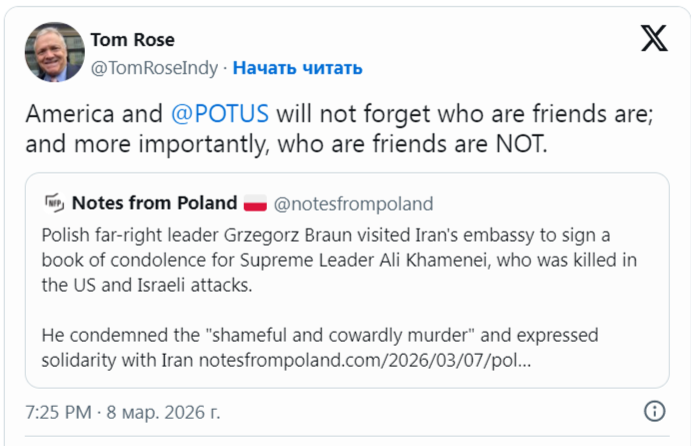This screenshot has width=691, height=446.
Task: Click the 7:25 PM tweet time
Action: (x=59, y=411)
